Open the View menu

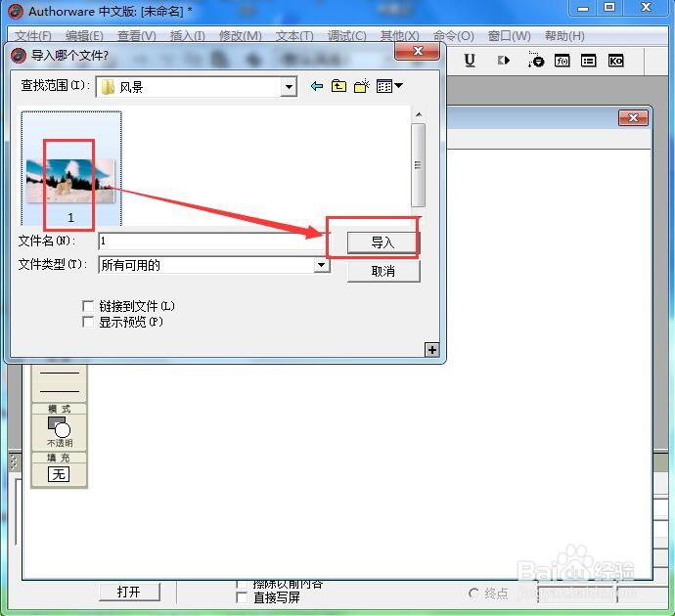pyautogui.click(x=136, y=35)
